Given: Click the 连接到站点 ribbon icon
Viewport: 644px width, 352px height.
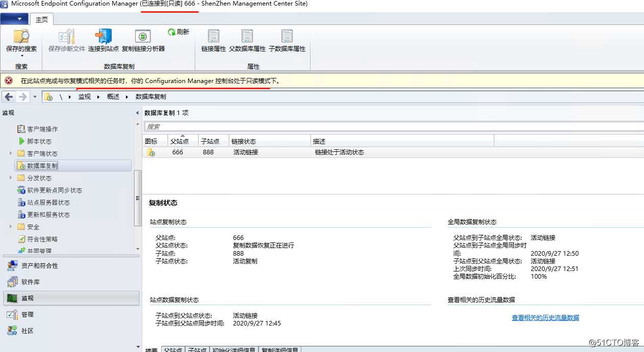Looking at the screenshot, I should tap(104, 37).
